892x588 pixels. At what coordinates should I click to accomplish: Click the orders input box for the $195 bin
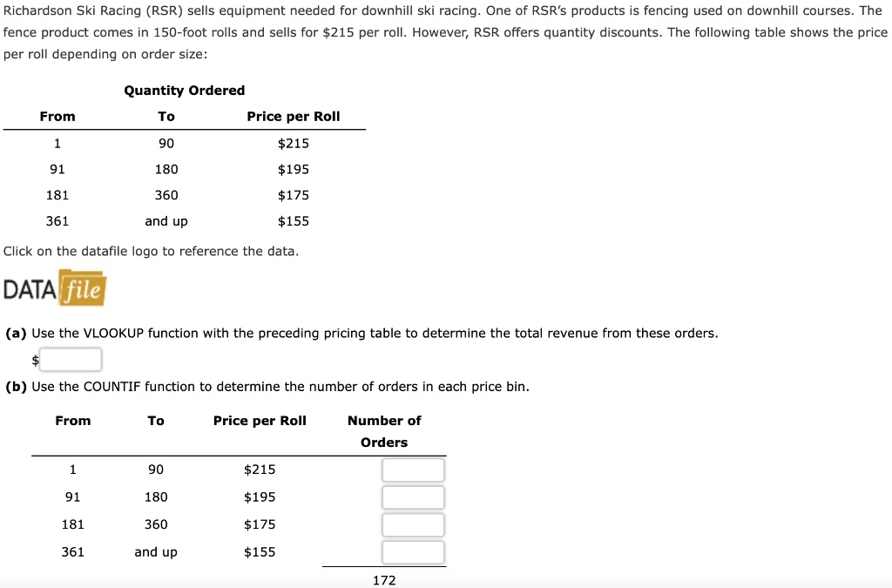413,497
